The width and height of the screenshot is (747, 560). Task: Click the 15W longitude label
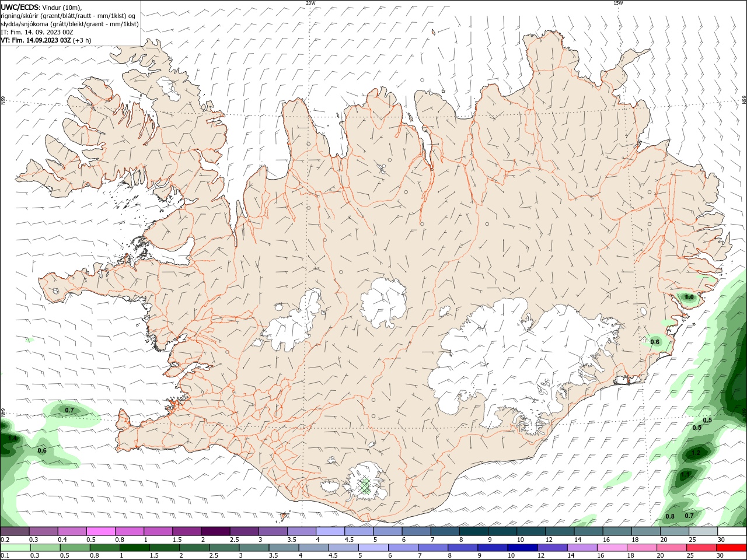pyautogui.click(x=618, y=3)
